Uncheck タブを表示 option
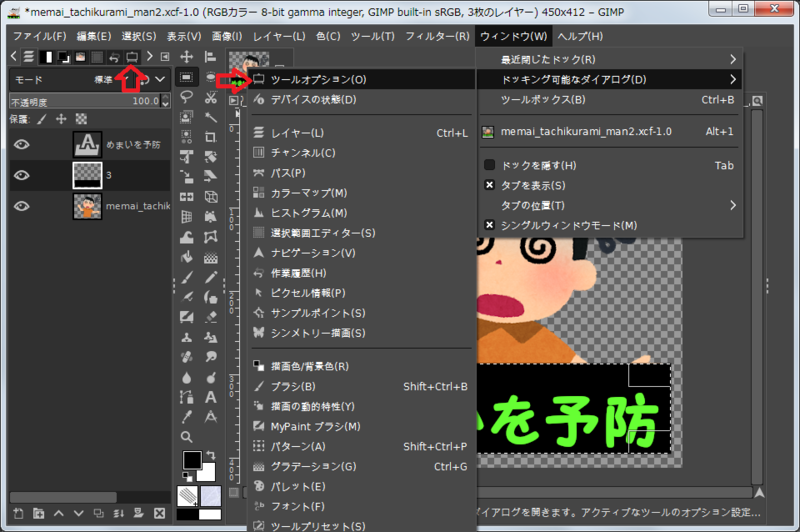The width and height of the screenshot is (800, 532). tap(489, 185)
